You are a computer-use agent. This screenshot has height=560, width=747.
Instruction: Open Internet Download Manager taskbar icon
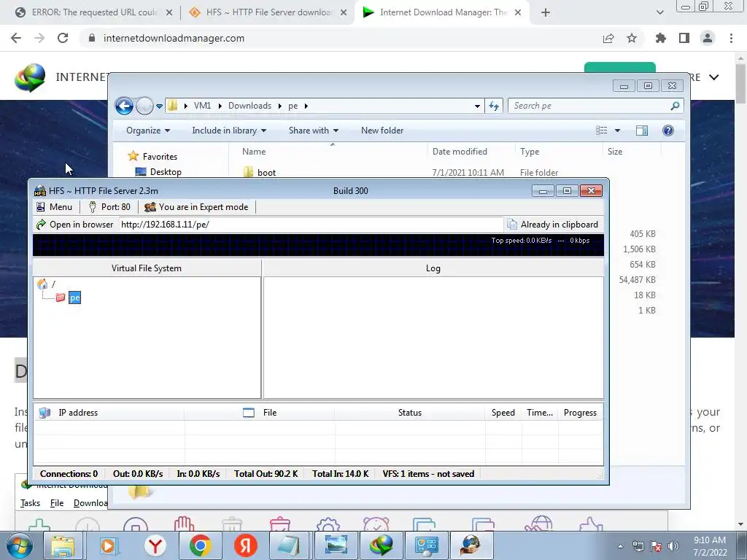point(381,545)
